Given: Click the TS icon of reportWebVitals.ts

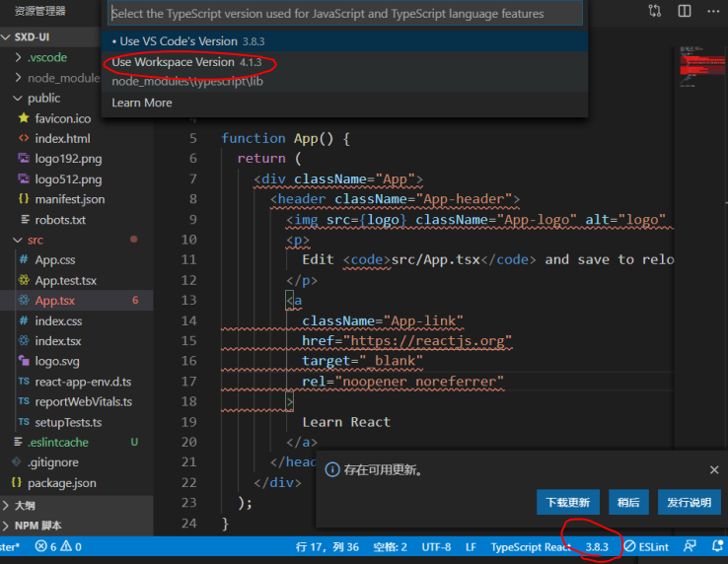Looking at the screenshot, I should click(24, 401).
